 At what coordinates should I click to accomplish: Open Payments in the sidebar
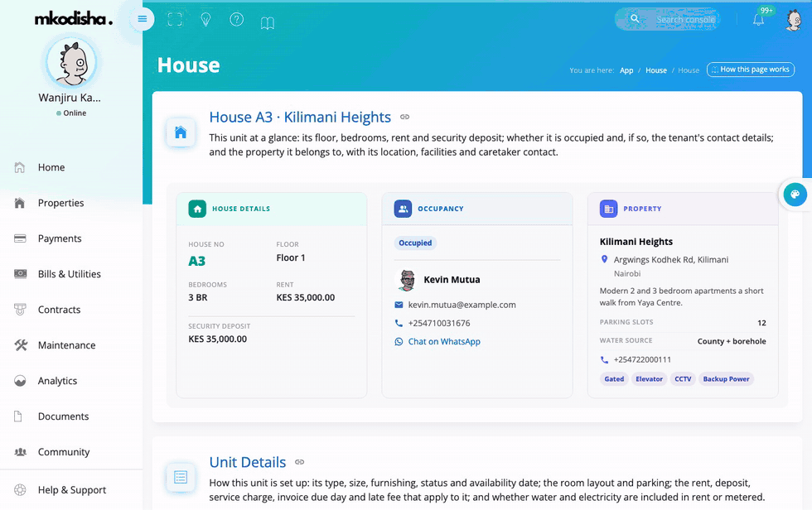click(71, 238)
